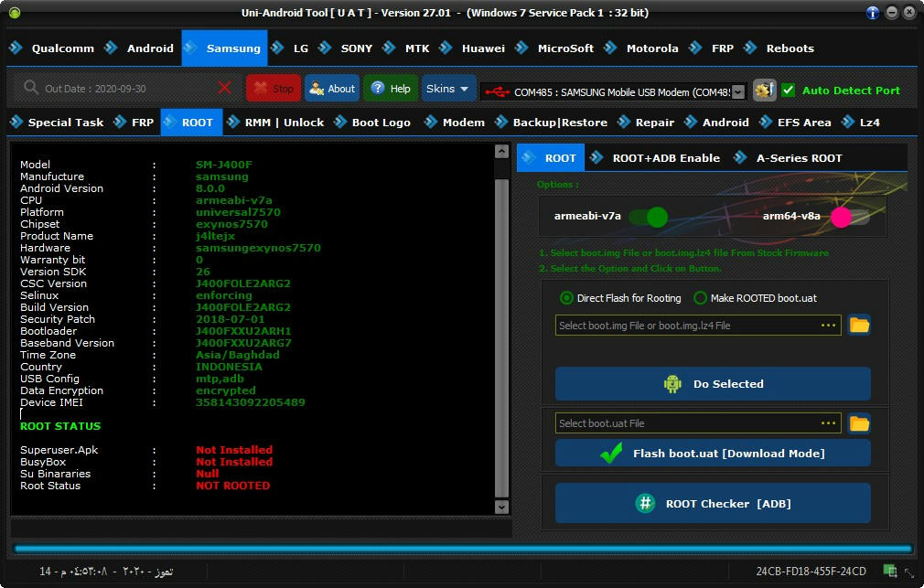
Task: Click the search magnifier icon
Action: click(x=30, y=89)
